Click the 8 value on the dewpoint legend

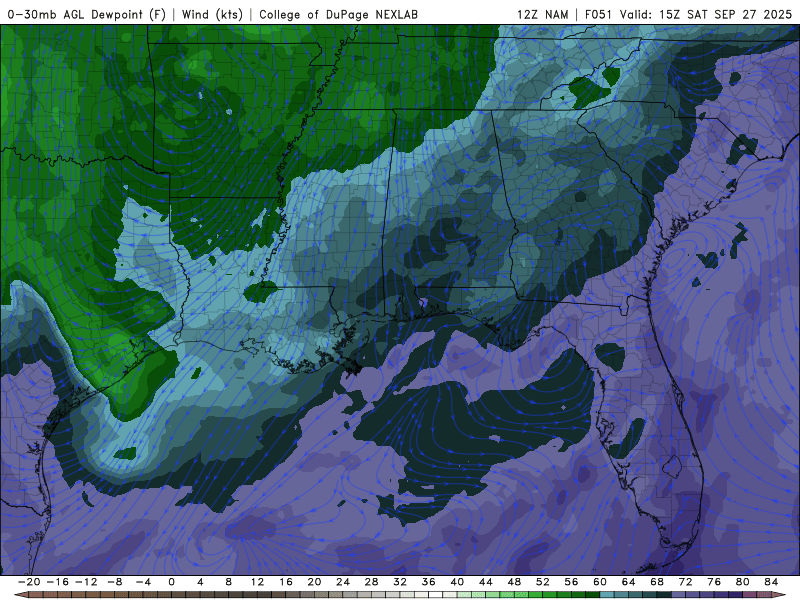(229, 582)
